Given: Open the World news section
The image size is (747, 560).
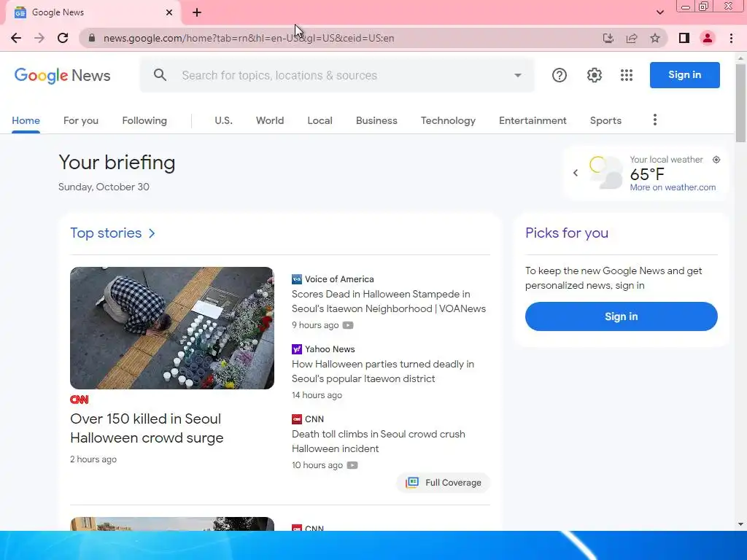Looking at the screenshot, I should pyautogui.click(x=270, y=120).
